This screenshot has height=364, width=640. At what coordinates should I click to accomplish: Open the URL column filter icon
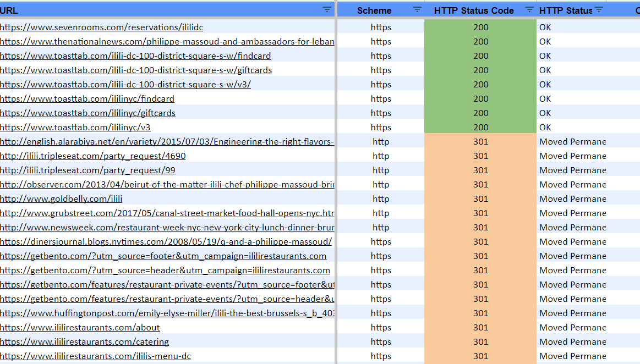click(327, 9)
